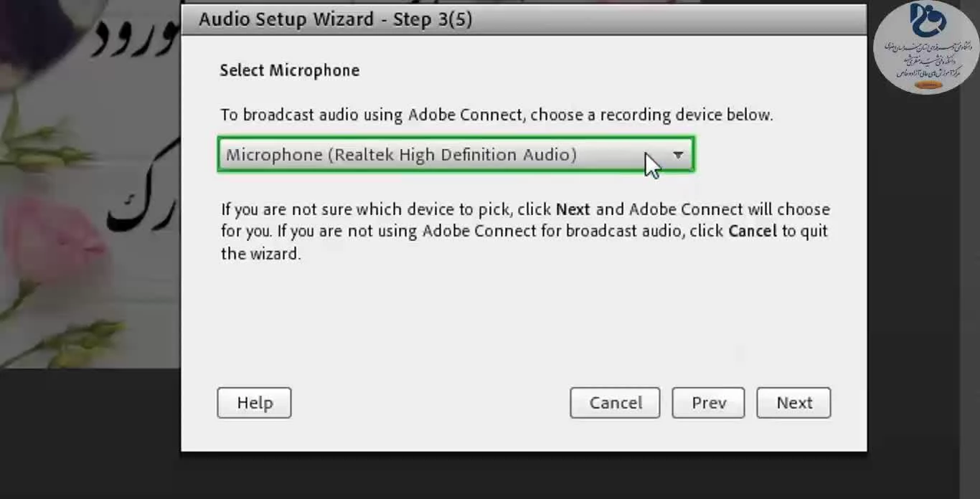
Task: Click the bold Cancel word in instructions
Action: [x=753, y=231]
